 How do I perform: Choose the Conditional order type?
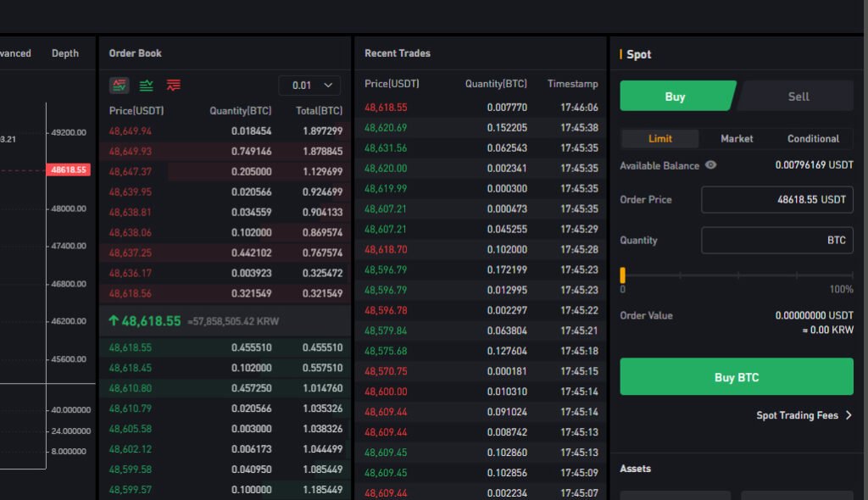(x=813, y=138)
